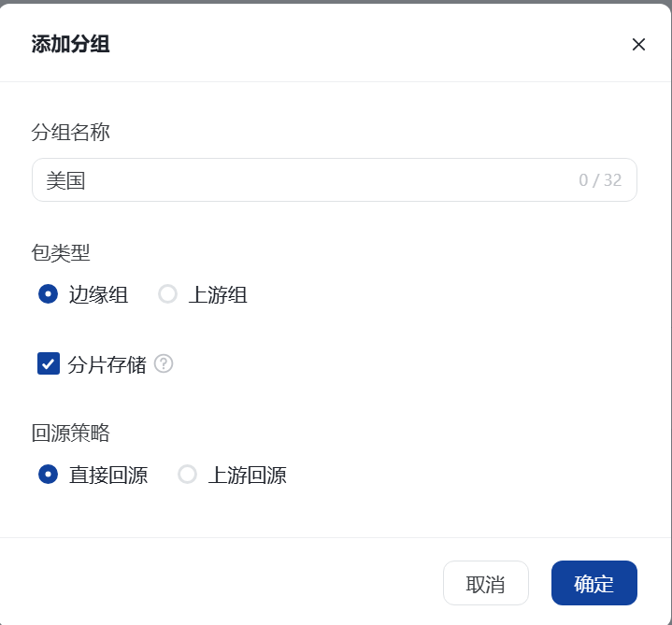
Task: Click the 边缘组 option label text
Action: coord(98,295)
